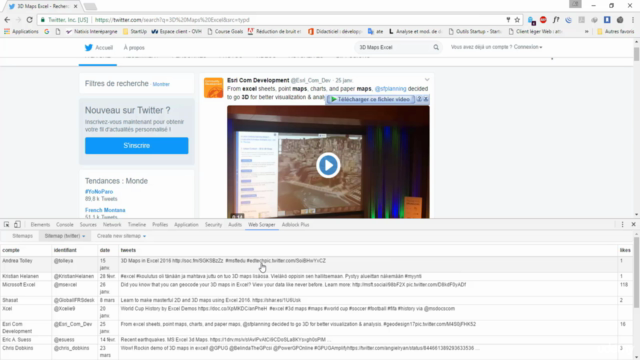Image resolution: width=640 pixels, height=360 pixels.
Task: Click the Kristian Helanen cell
Action: (26, 276)
